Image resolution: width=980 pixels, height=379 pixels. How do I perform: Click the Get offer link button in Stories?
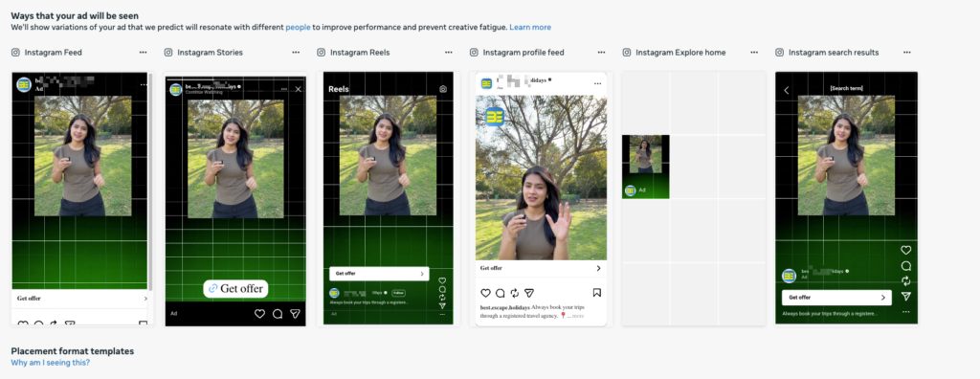click(x=235, y=288)
